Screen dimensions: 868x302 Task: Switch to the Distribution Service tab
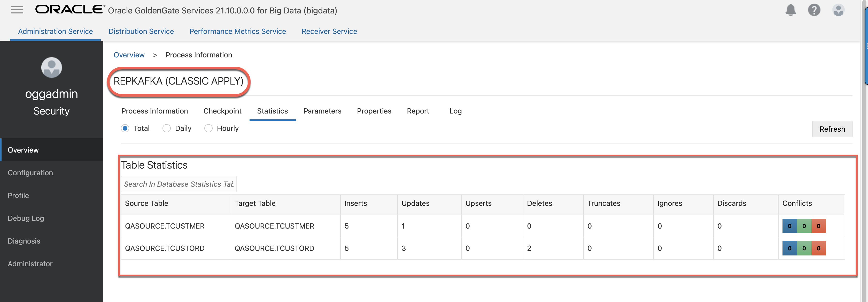coord(141,31)
